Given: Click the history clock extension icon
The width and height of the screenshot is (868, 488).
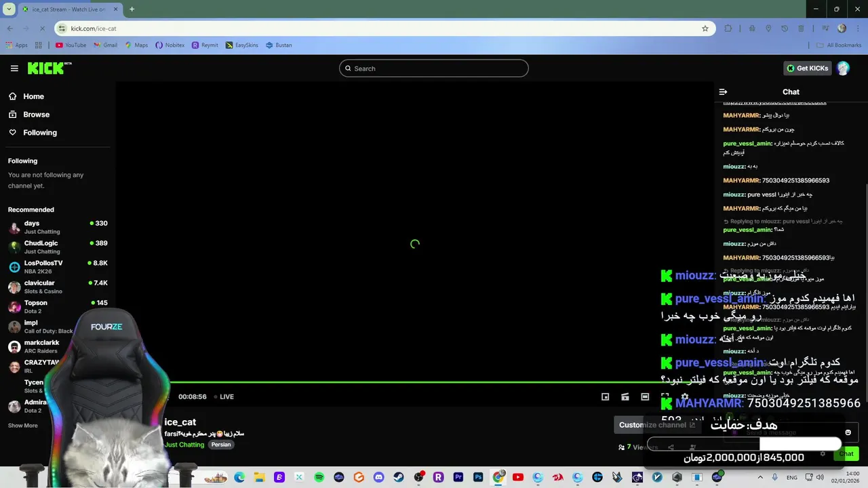Looking at the screenshot, I should click(785, 28).
